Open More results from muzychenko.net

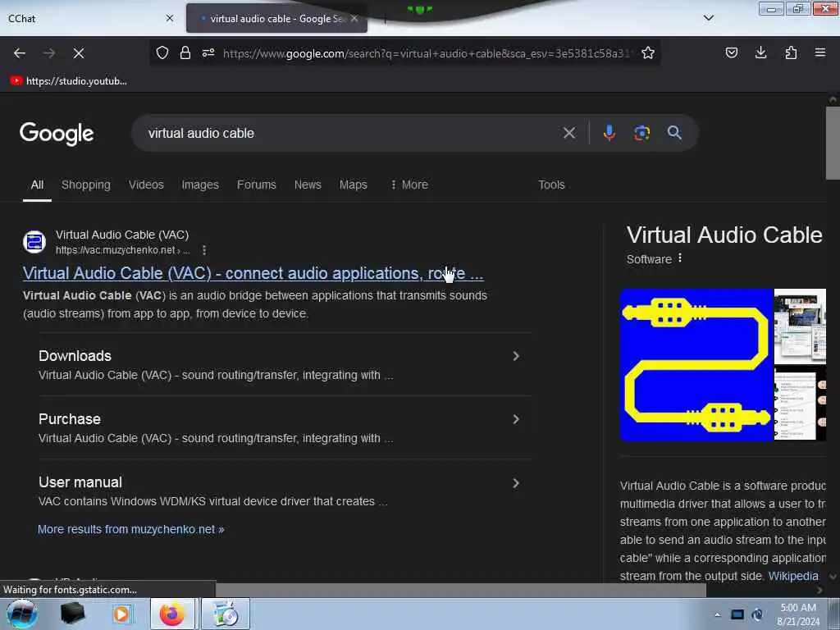(130, 529)
